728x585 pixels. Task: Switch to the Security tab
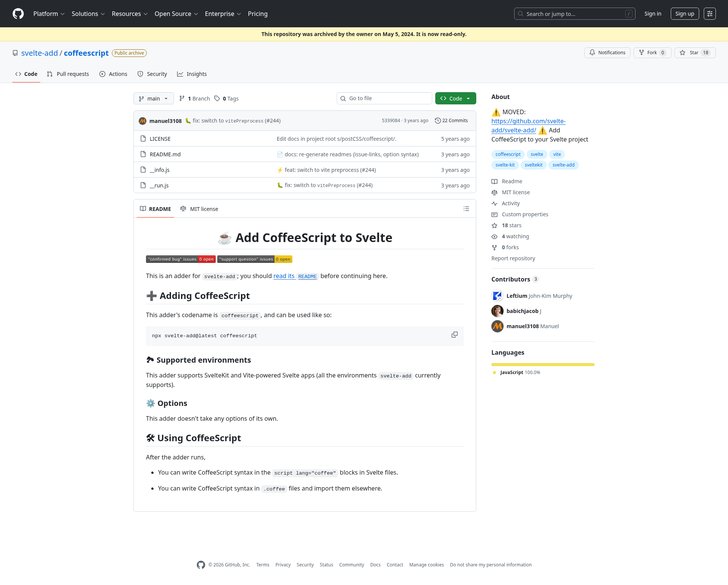pos(152,74)
